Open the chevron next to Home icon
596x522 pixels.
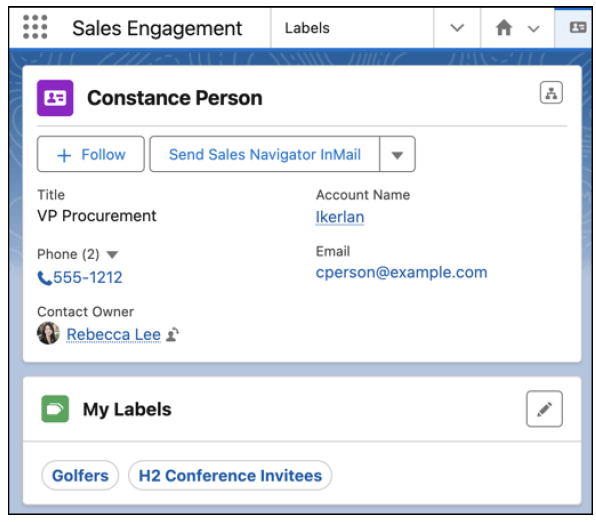click(x=534, y=29)
